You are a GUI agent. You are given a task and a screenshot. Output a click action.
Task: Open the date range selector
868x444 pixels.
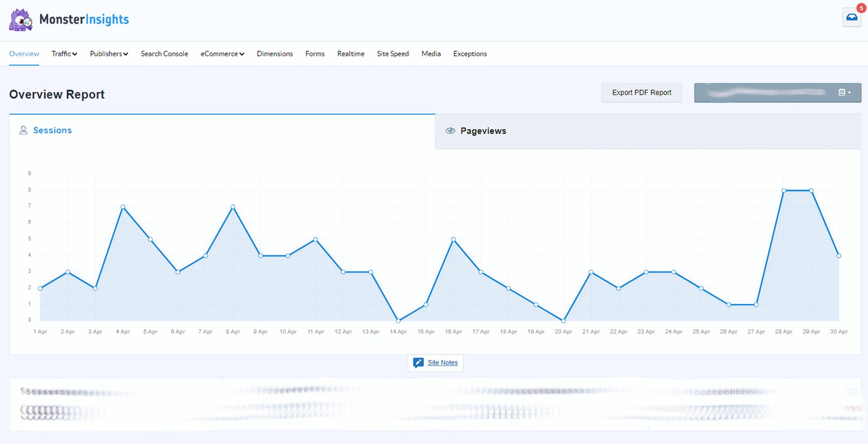[777, 93]
